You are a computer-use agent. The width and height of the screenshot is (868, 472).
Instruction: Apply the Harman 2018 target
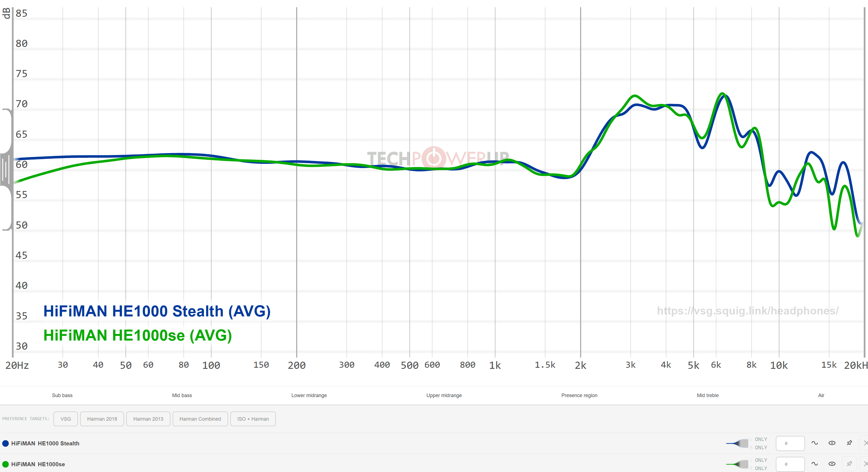click(x=102, y=419)
